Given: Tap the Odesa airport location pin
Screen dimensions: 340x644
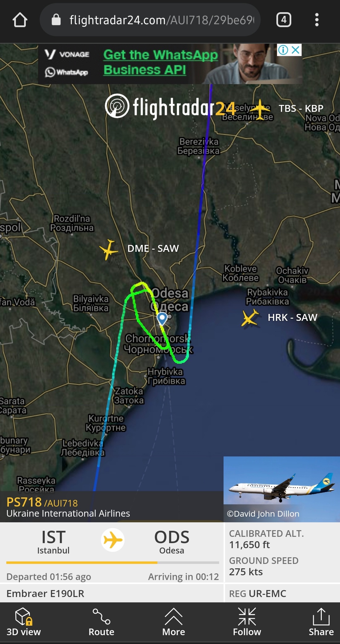Looking at the screenshot, I should 162,319.
